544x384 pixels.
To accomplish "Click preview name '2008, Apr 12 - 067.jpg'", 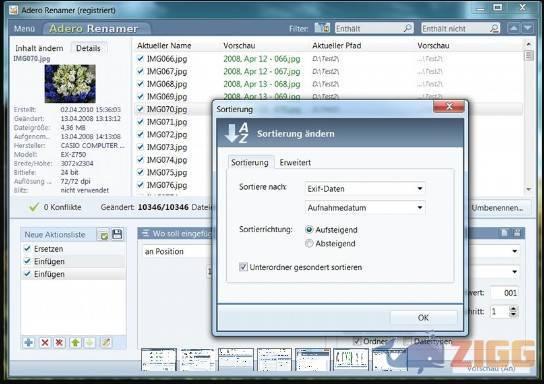I will [262, 71].
